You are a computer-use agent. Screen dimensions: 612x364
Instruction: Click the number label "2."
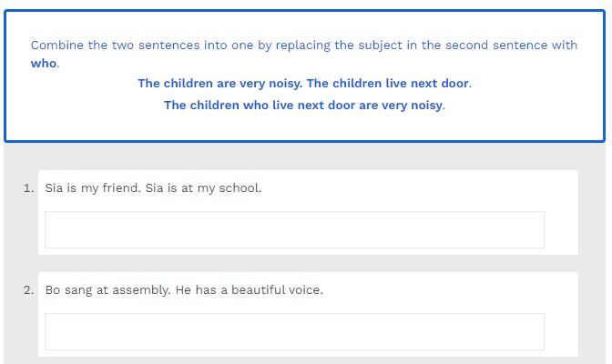(x=29, y=290)
